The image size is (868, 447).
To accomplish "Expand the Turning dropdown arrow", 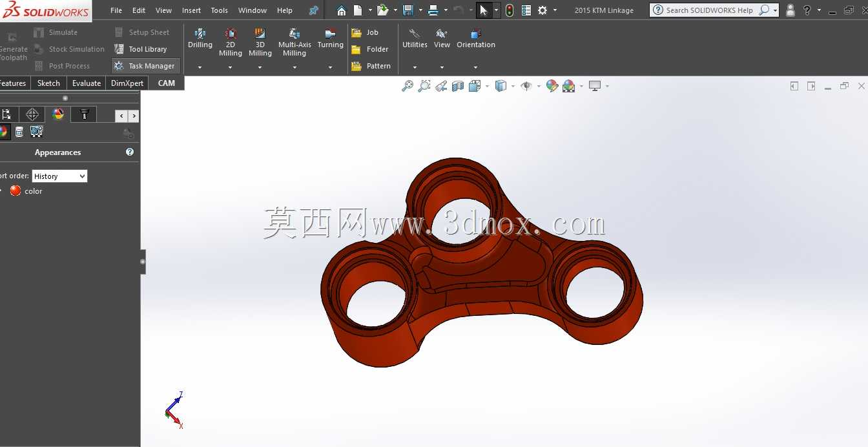I will [x=330, y=67].
